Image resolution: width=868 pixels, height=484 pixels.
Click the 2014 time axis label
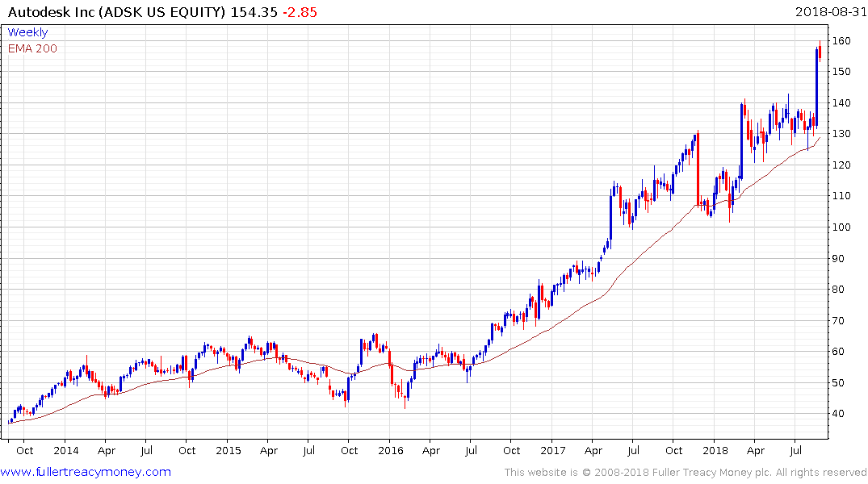pos(66,451)
